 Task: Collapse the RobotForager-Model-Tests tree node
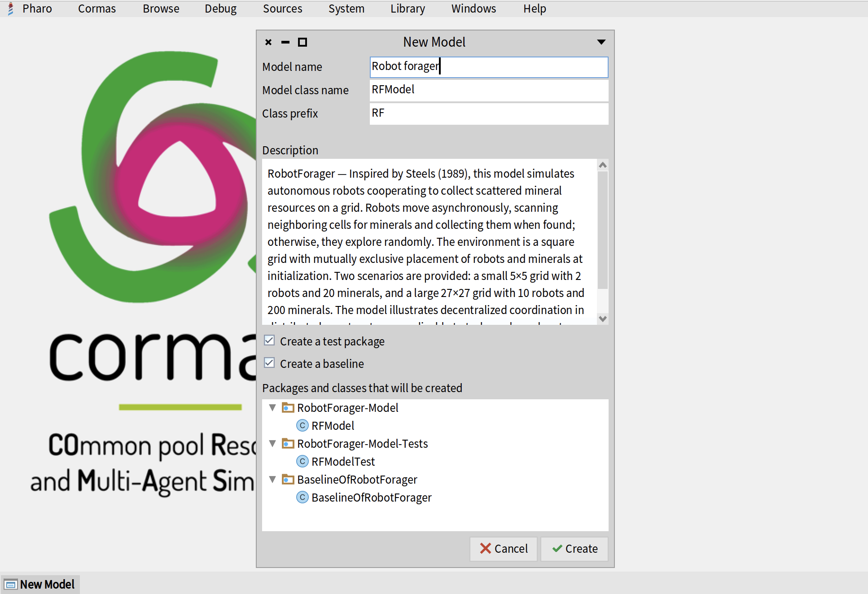coord(272,444)
